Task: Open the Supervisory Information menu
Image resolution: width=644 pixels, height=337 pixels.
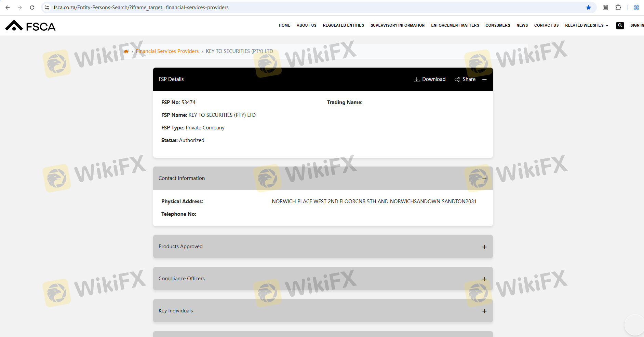Action: pyautogui.click(x=398, y=25)
